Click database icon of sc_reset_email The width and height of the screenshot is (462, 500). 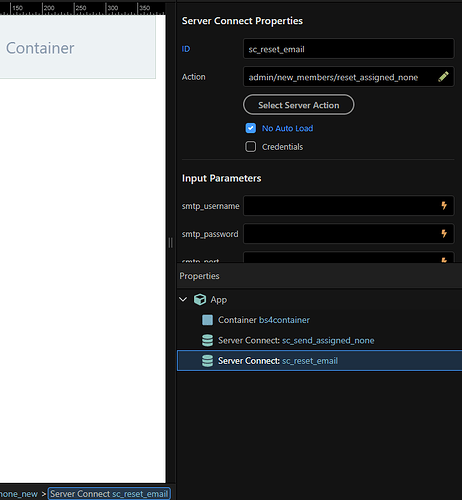[x=207, y=361]
